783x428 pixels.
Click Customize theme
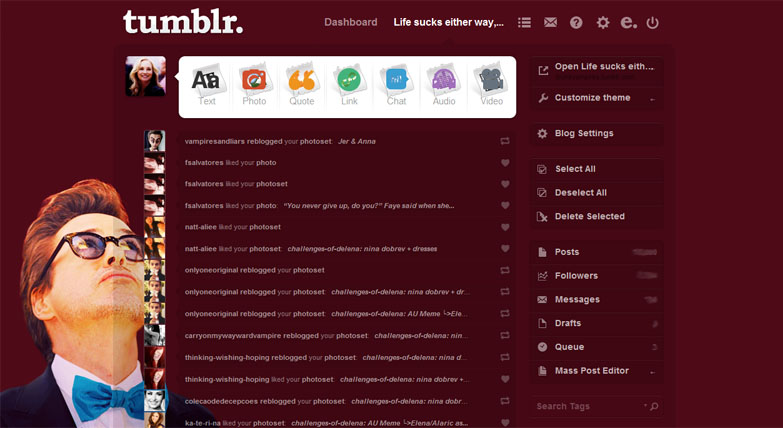point(597,98)
